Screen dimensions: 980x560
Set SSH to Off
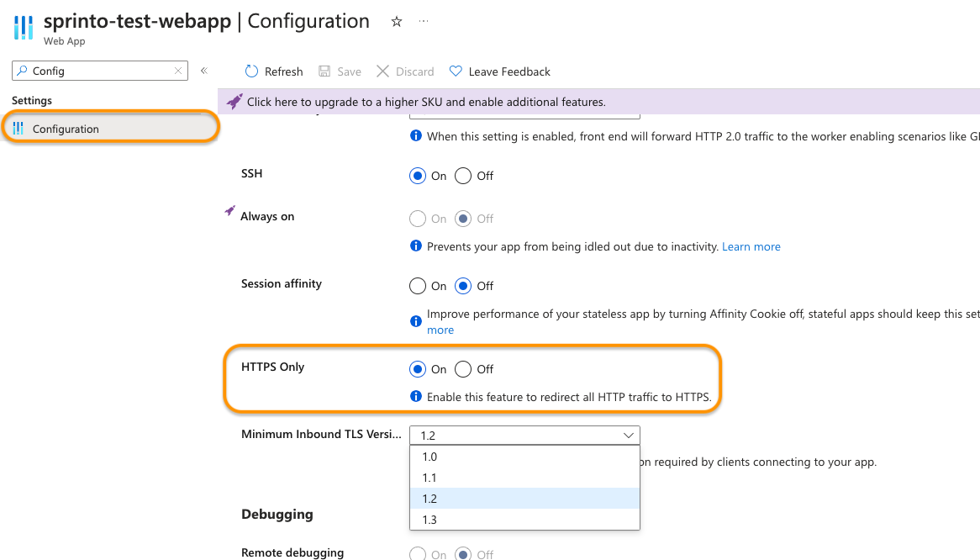click(463, 177)
